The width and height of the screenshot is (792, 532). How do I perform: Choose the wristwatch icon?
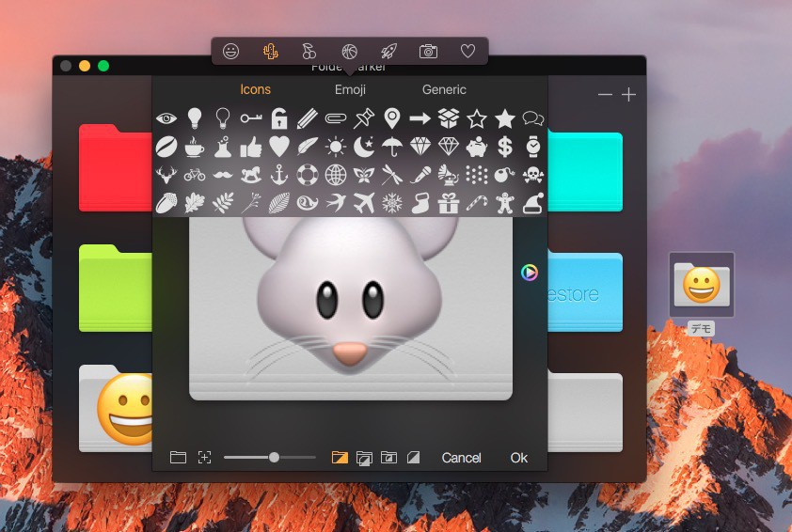pyautogui.click(x=533, y=147)
